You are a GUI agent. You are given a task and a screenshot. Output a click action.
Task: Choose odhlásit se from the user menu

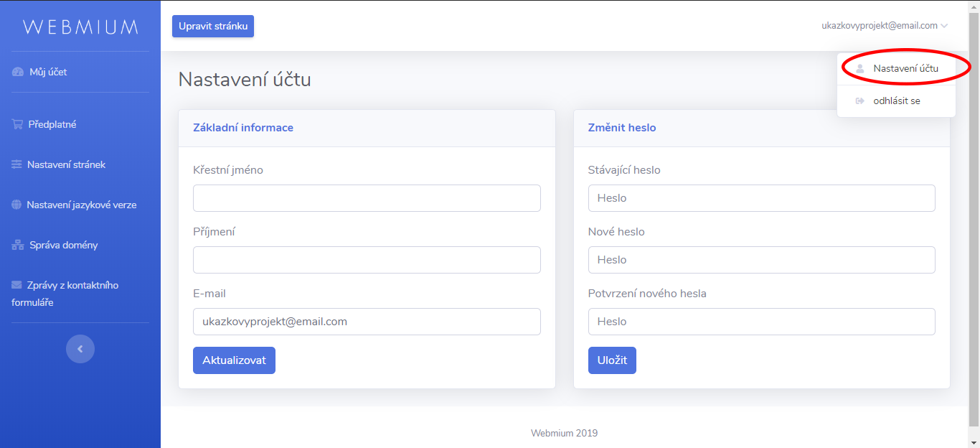click(x=896, y=101)
